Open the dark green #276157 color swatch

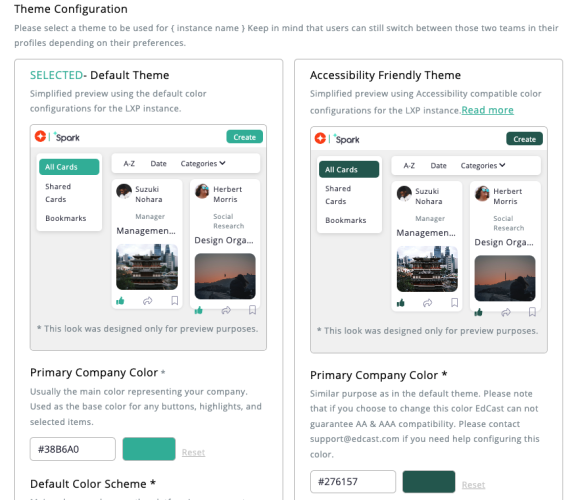click(x=429, y=482)
